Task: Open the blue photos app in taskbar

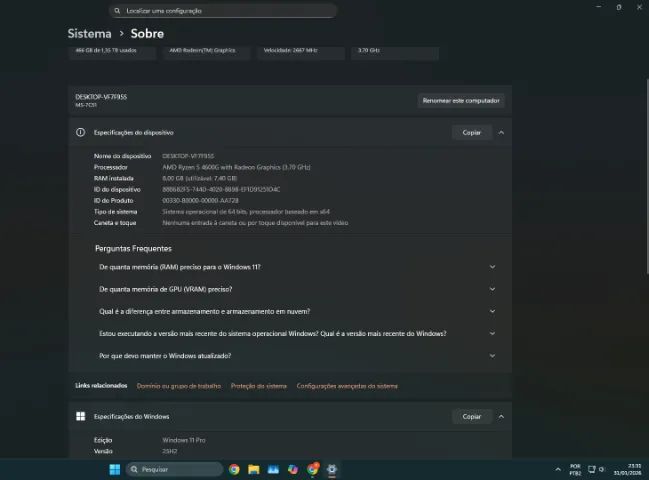Action: pyautogui.click(x=273, y=469)
